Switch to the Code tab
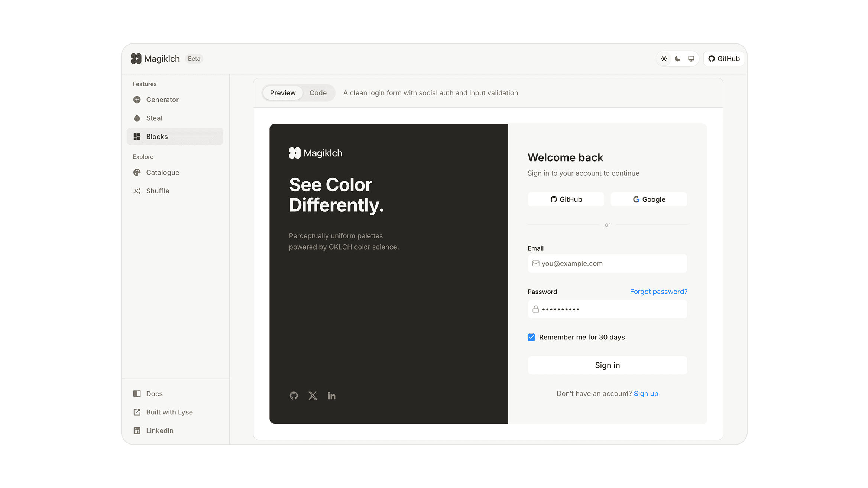 318,93
